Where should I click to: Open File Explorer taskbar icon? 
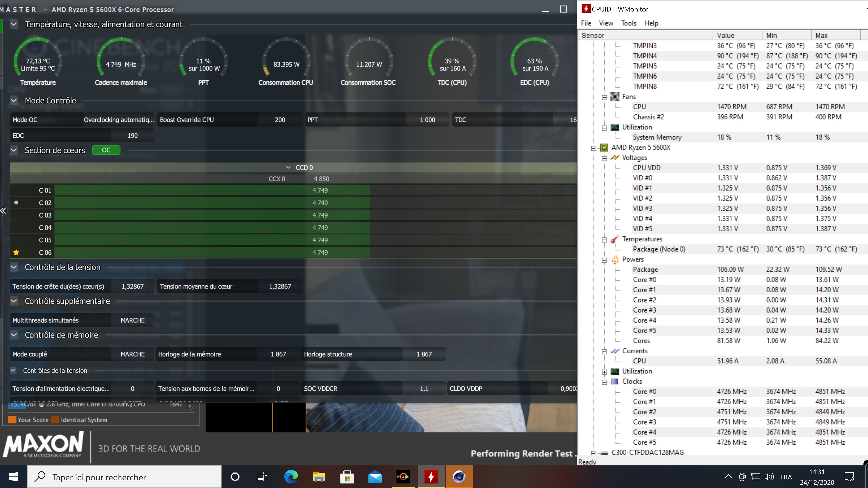click(319, 476)
